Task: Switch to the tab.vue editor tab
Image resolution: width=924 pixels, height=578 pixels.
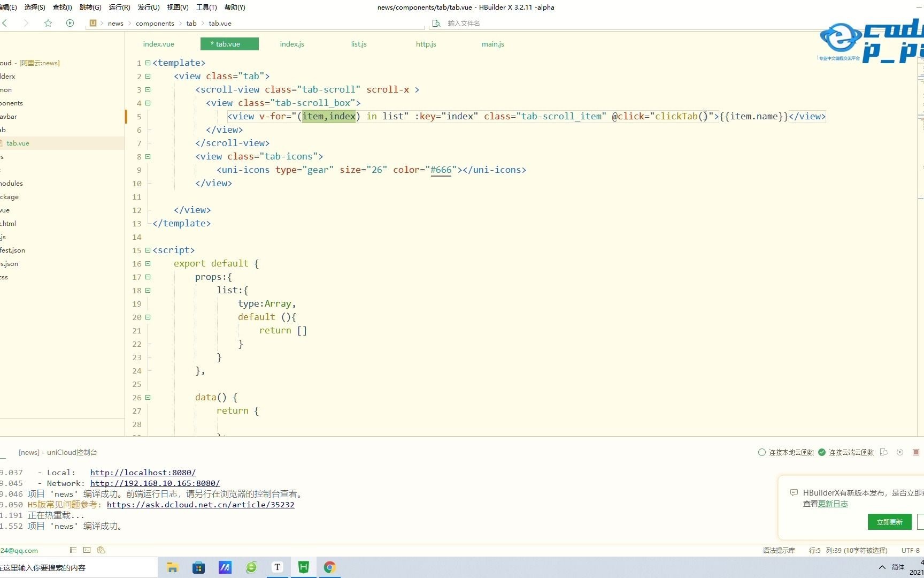Action: 229,44
